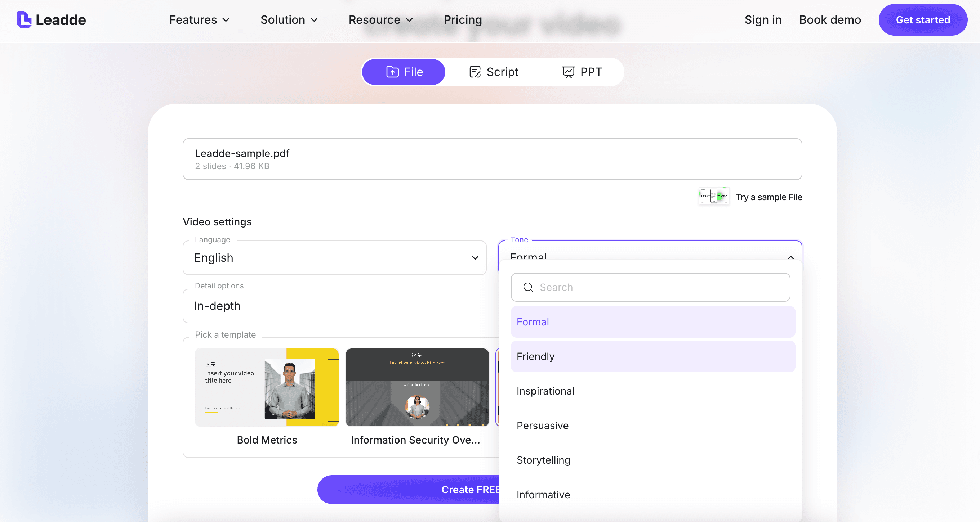
Task: Click the File tab upload icon
Action: 392,72
